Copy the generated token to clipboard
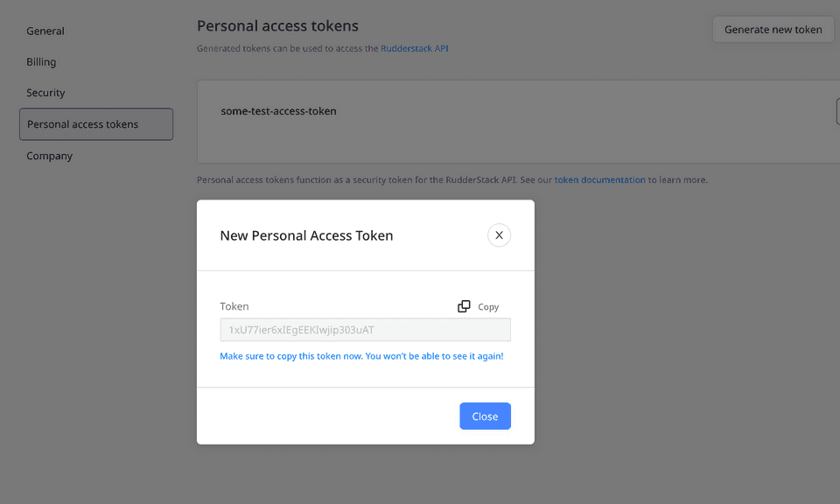 pos(478,306)
